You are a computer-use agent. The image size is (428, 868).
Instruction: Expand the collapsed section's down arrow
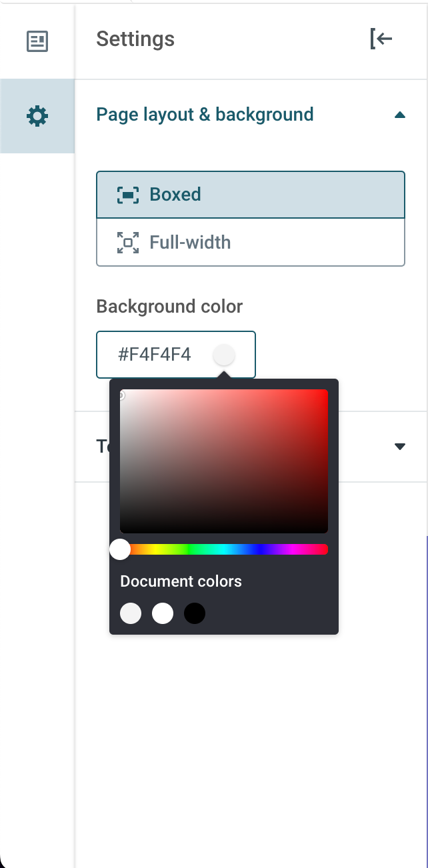399,446
